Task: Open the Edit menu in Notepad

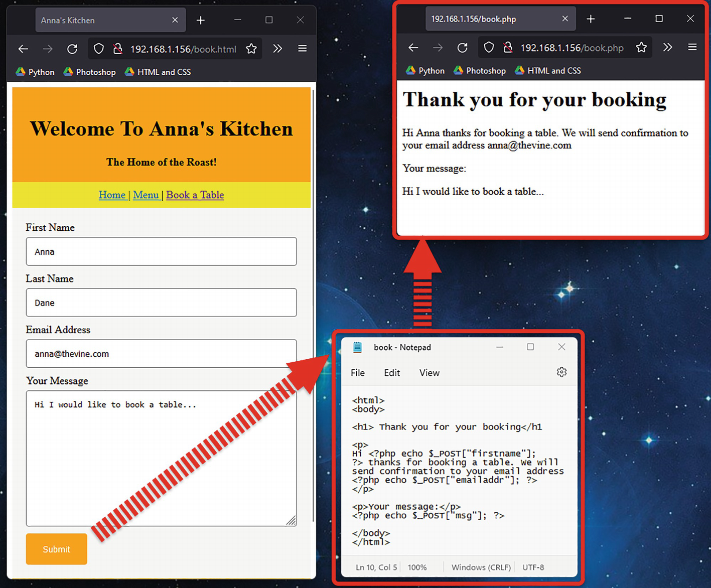Action: 392,373
